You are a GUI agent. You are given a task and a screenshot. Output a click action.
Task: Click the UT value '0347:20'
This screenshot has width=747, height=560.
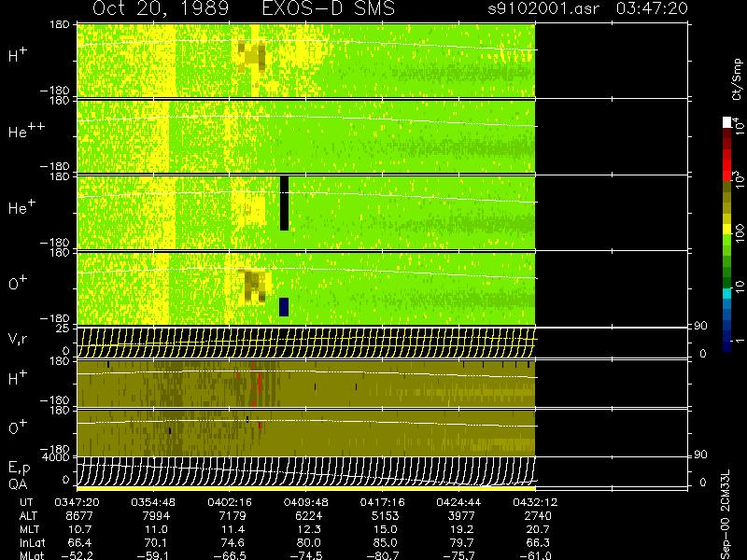click(x=77, y=502)
